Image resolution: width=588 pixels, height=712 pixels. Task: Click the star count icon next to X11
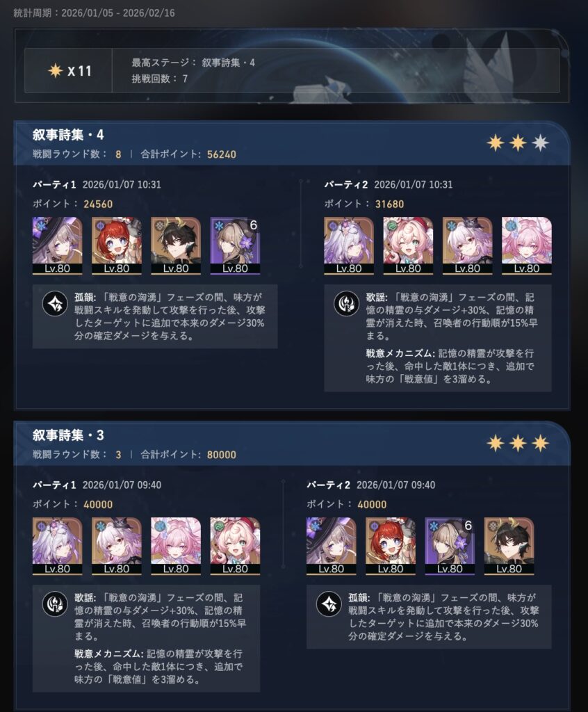point(56,71)
